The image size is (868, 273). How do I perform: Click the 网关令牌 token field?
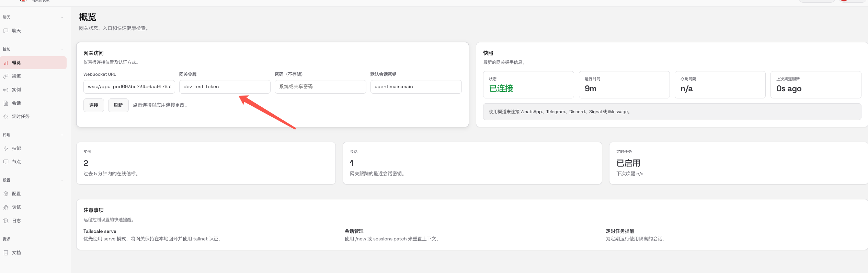coord(225,87)
